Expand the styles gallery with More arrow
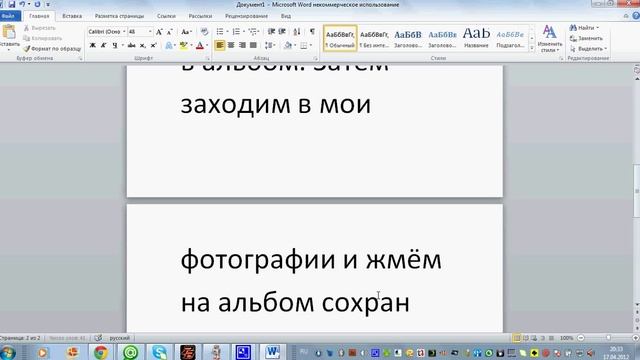640x360 pixels. pyautogui.click(x=532, y=48)
